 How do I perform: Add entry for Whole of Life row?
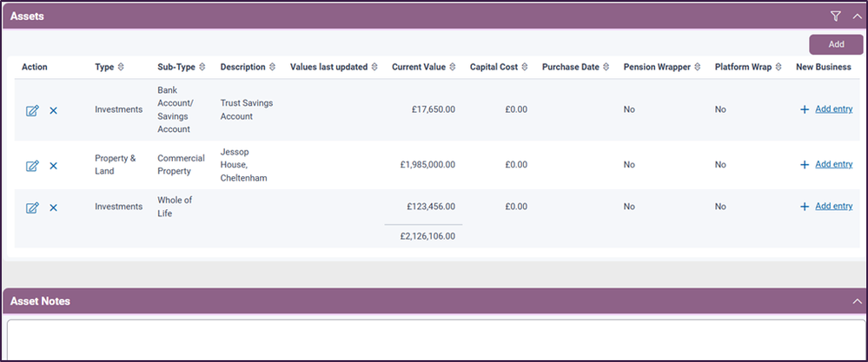[x=833, y=207]
